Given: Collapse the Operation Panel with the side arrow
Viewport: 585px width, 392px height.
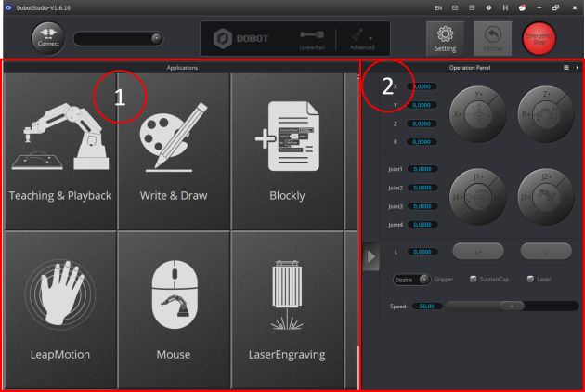Looking at the screenshot, I should click(370, 256).
